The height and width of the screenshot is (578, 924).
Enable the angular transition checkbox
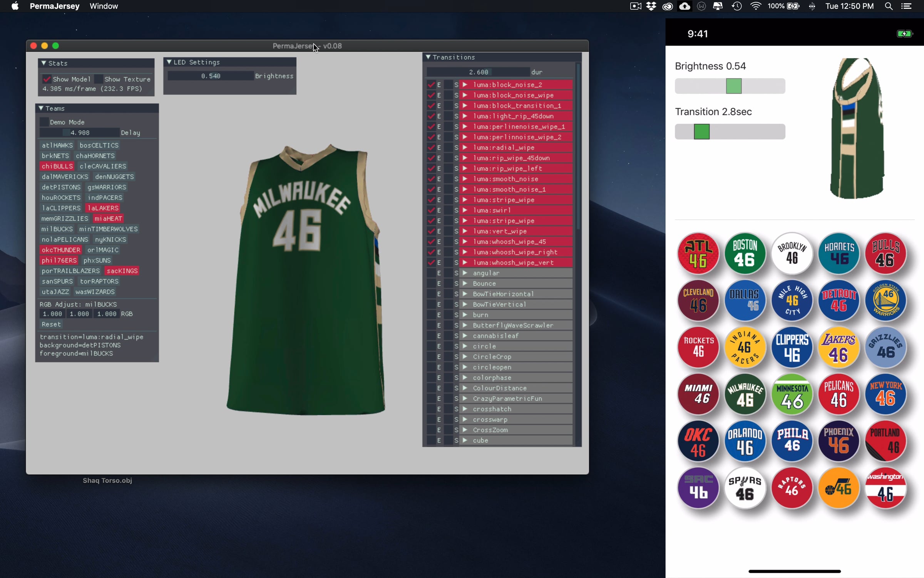coord(431,273)
